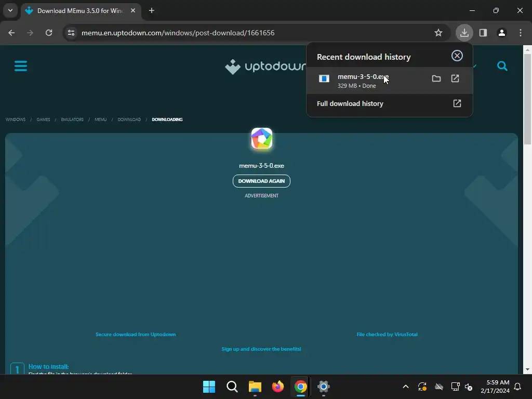Reload the page
The image size is (532, 399).
coord(49,33)
